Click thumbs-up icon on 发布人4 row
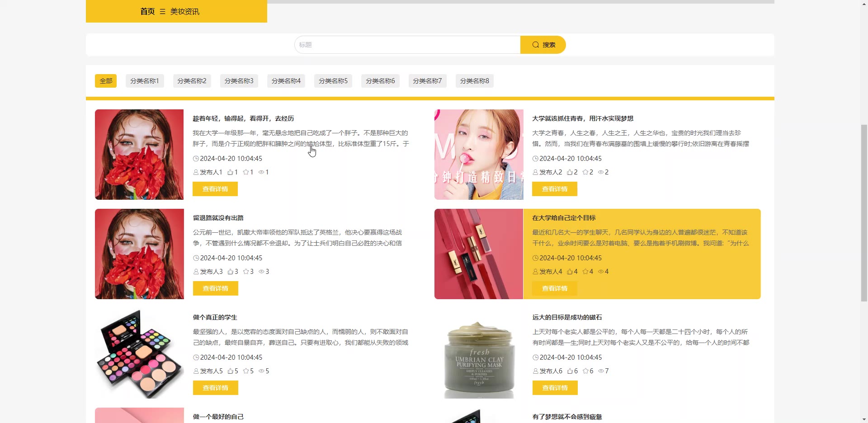The image size is (868, 423). [x=570, y=272]
